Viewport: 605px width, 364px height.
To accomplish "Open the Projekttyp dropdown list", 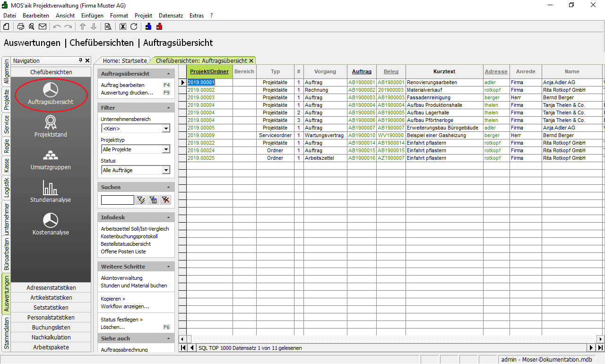I will [x=166, y=149].
